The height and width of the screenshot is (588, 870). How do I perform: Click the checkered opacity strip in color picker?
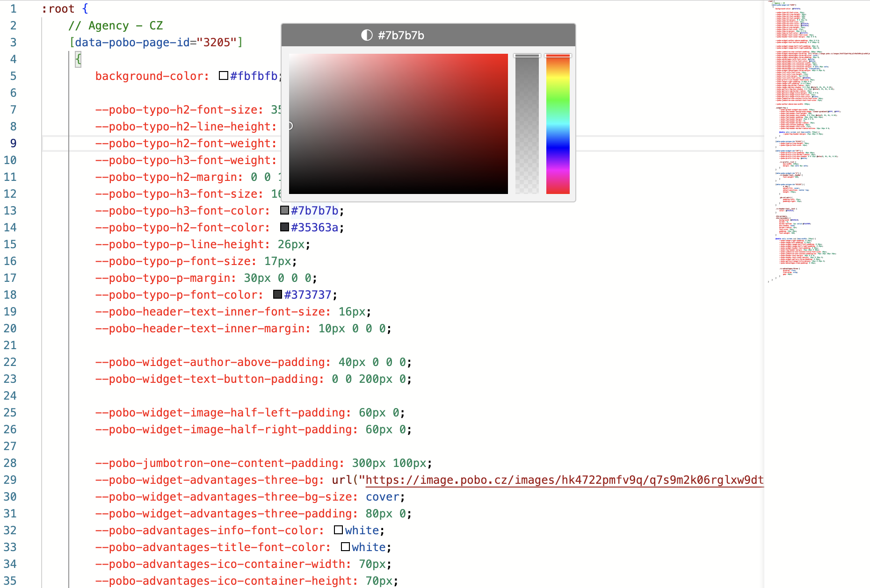tap(527, 124)
